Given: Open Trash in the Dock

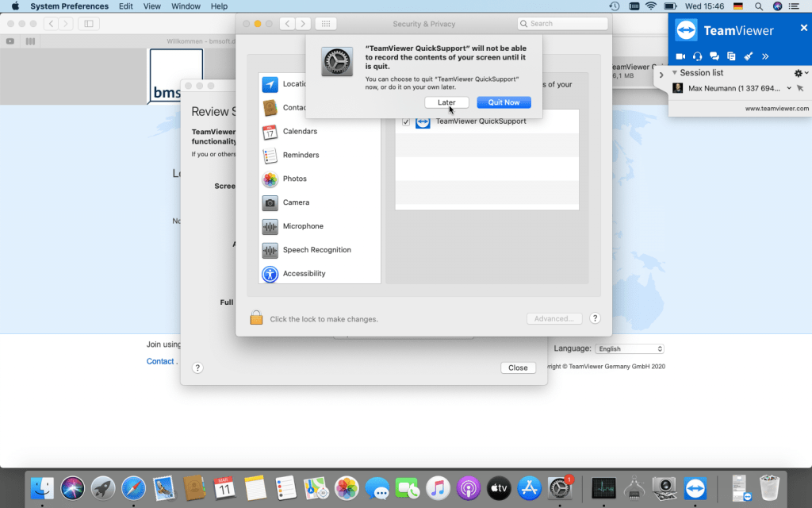Looking at the screenshot, I should (x=769, y=487).
